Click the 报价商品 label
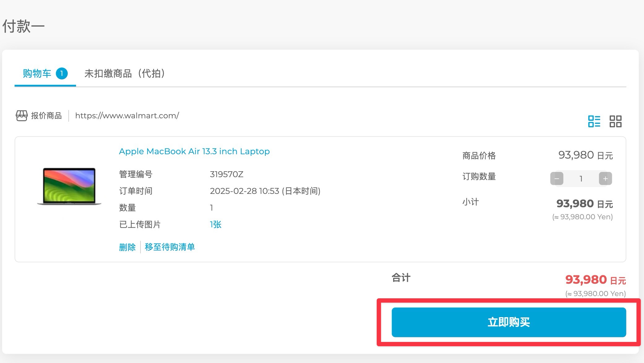The image size is (644, 363). pos(46,116)
